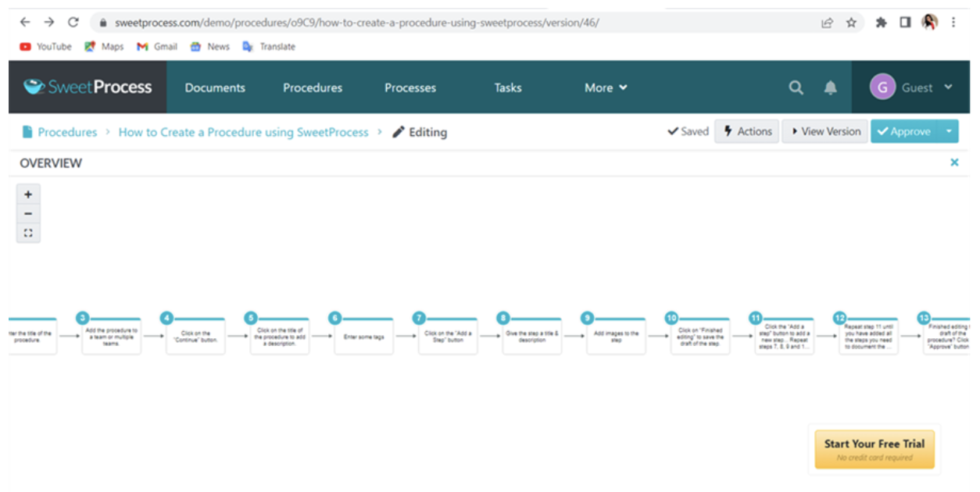
Task: Toggle the browser side panel icon
Action: pos(905,23)
